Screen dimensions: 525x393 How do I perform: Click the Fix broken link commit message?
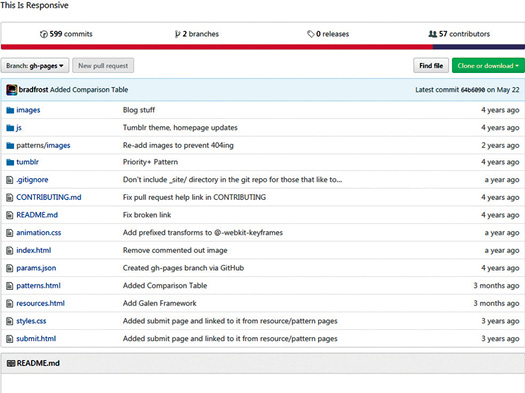tap(147, 215)
